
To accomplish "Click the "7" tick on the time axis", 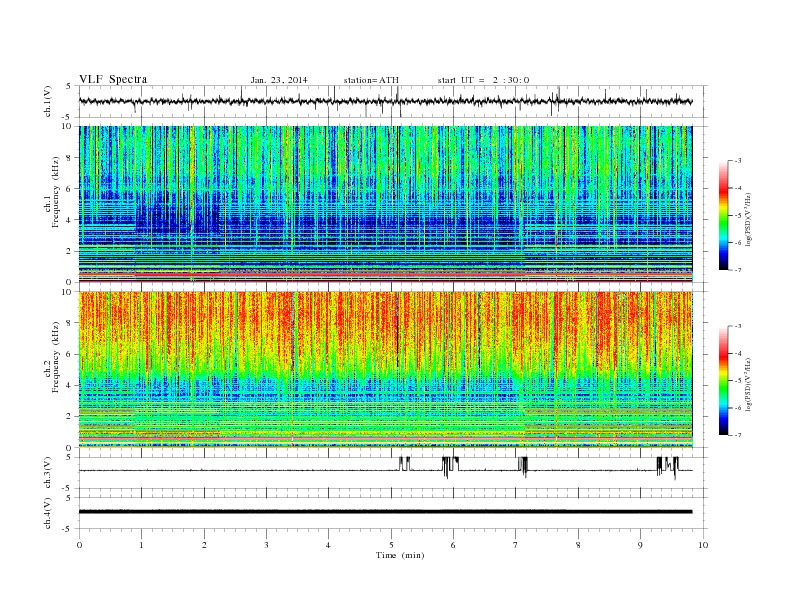I will pos(516,545).
